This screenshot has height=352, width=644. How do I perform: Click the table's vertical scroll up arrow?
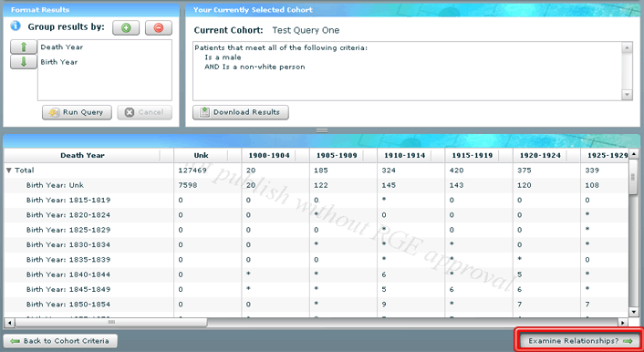point(633,153)
